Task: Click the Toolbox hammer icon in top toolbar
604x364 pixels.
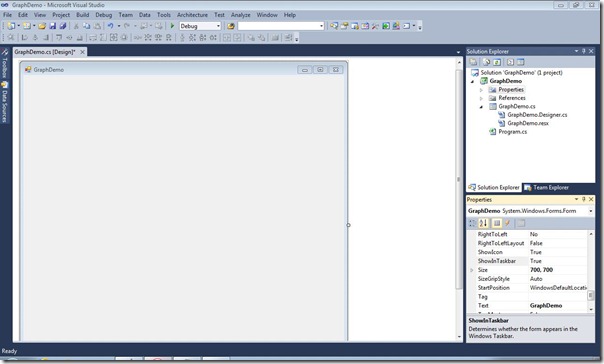Action: point(375,26)
